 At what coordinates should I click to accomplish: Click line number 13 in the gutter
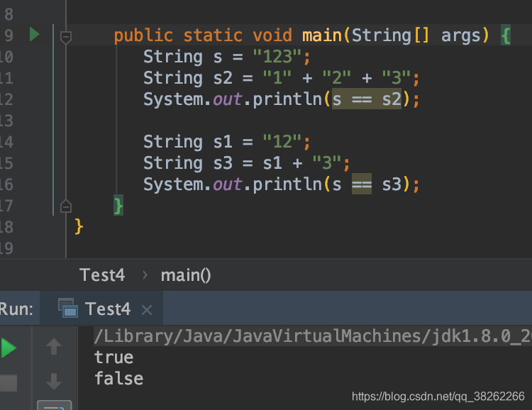coord(7,121)
